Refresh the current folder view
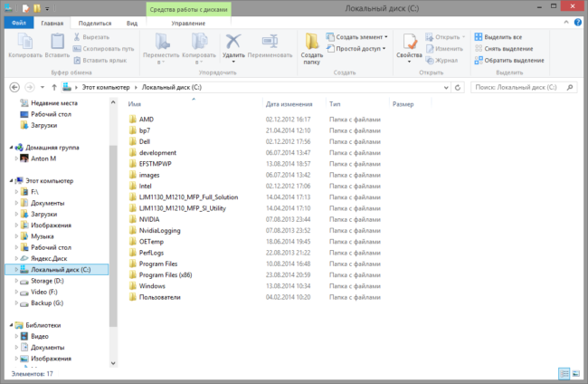Viewport: 588px width, 384px height. tap(458, 88)
